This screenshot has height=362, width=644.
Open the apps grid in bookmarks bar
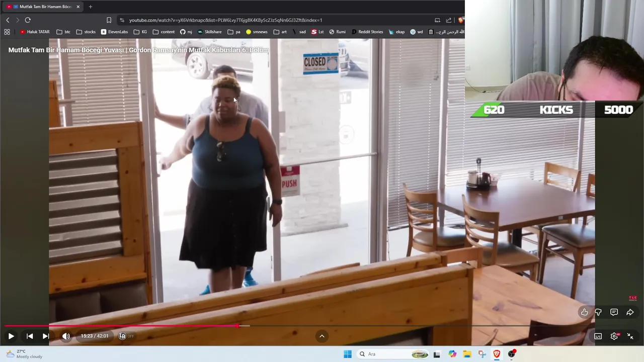[x=7, y=32]
